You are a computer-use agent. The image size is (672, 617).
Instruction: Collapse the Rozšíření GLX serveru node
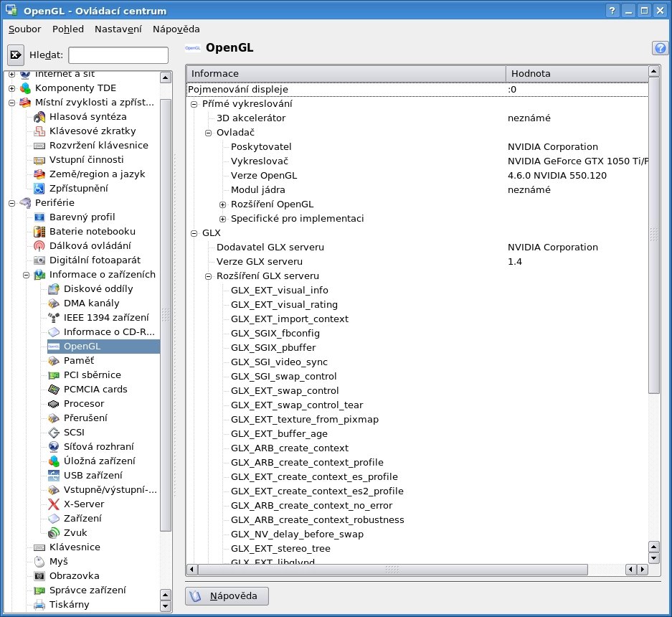coord(208,276)
